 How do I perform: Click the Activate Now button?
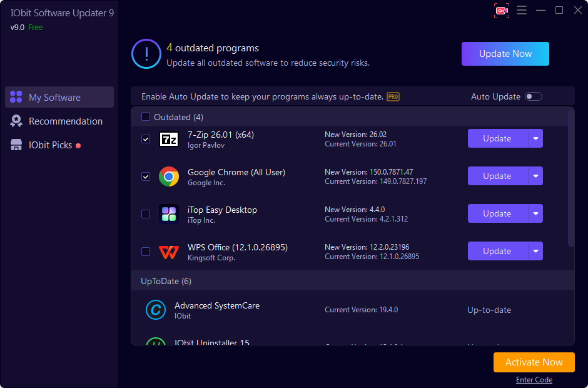[x=534, y=362]
